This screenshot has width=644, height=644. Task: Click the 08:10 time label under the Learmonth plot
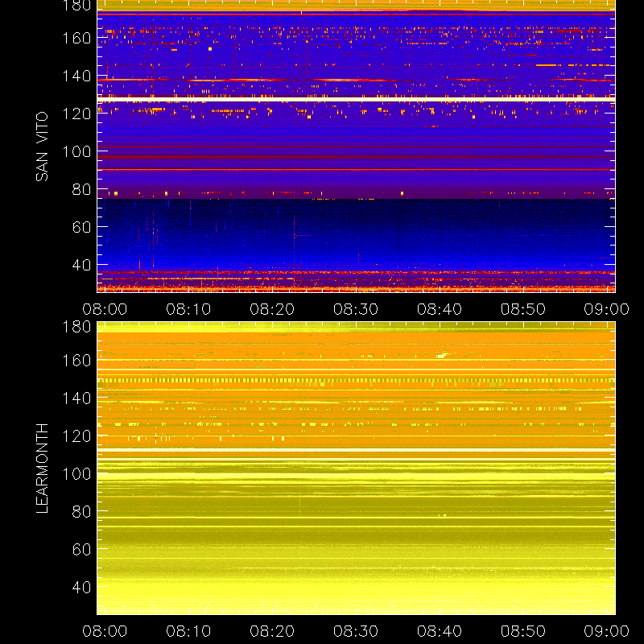coord(188,631)
